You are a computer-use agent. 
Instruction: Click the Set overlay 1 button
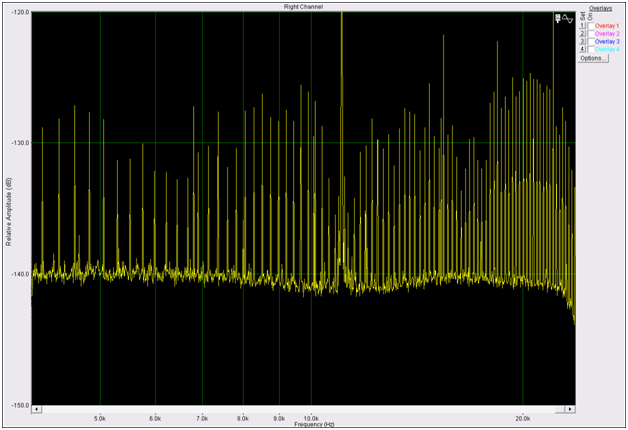(582, 26)
